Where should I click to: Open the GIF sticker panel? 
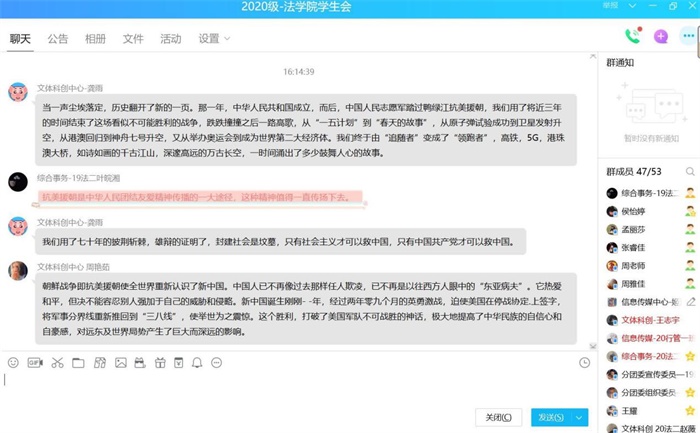pyautogui.click(x=35, y=363)
